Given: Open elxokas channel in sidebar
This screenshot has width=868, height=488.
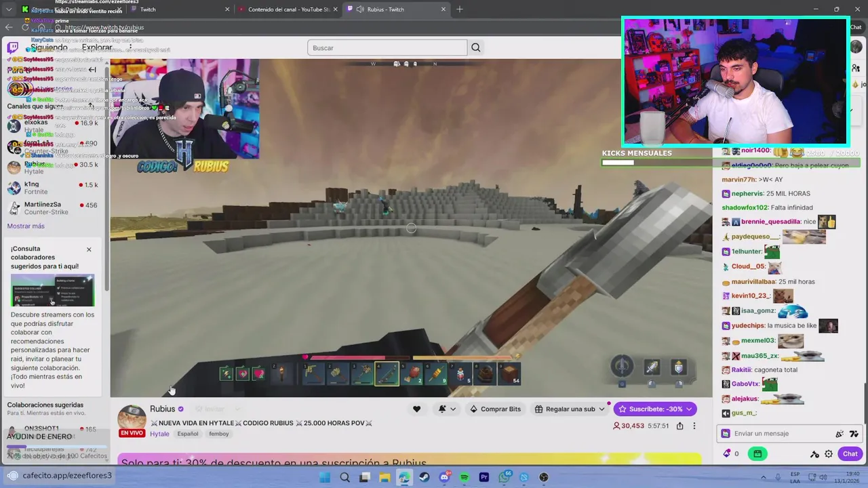Looking at the screenshot, I should pos(53,126).
